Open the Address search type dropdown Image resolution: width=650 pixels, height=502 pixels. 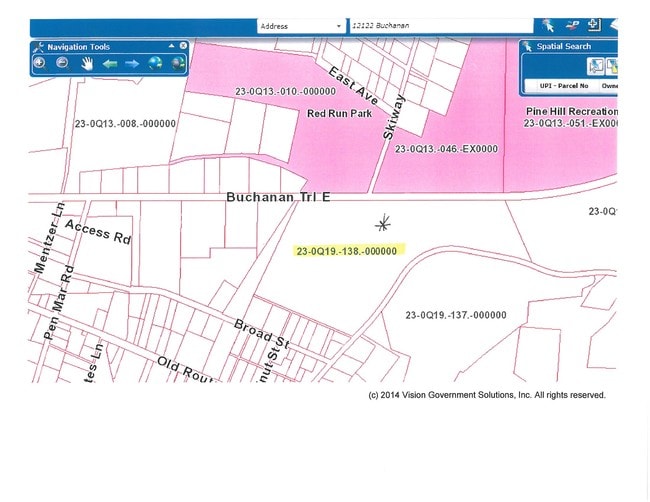[x=340, y=26]
